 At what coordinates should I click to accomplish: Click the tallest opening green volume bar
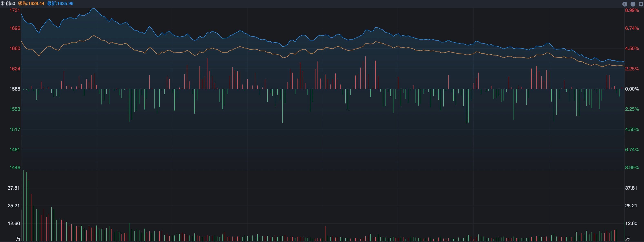point(24,206)
